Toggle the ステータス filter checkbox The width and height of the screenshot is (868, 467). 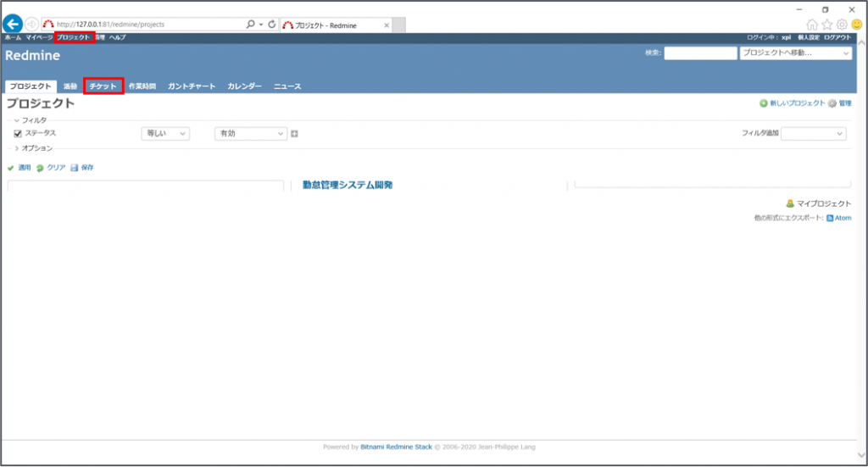(x=18, y=134)
